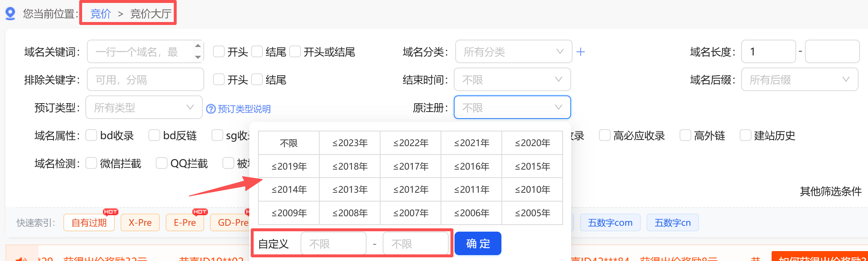Image resolution: width=868 pixels, height=261 pixels.
Task: Expand the 结束时间 dropdown
Action: click(x=512, y=79)
